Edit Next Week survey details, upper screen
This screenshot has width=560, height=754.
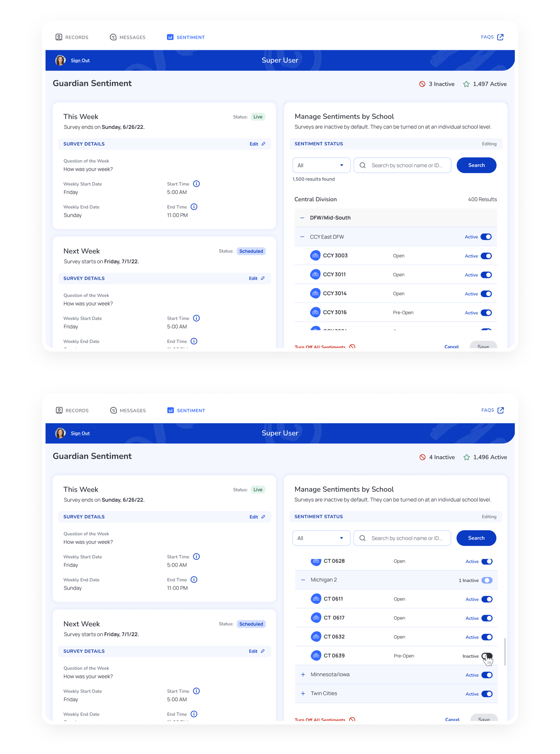click(x=257, y=278)
